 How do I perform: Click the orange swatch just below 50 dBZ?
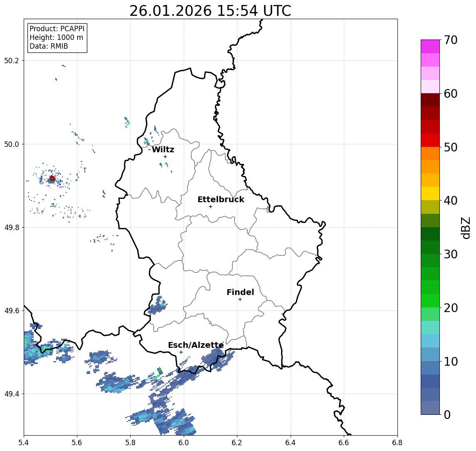430,154
